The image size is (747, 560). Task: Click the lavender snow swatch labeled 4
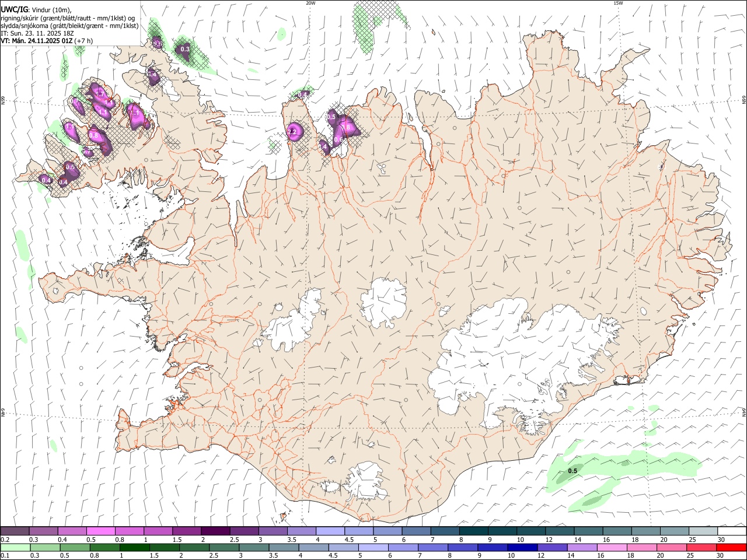pos(330,531)
